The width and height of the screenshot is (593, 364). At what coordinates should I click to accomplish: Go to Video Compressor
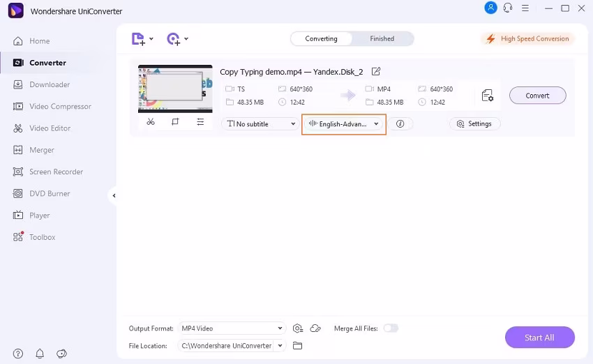point(60,107)
